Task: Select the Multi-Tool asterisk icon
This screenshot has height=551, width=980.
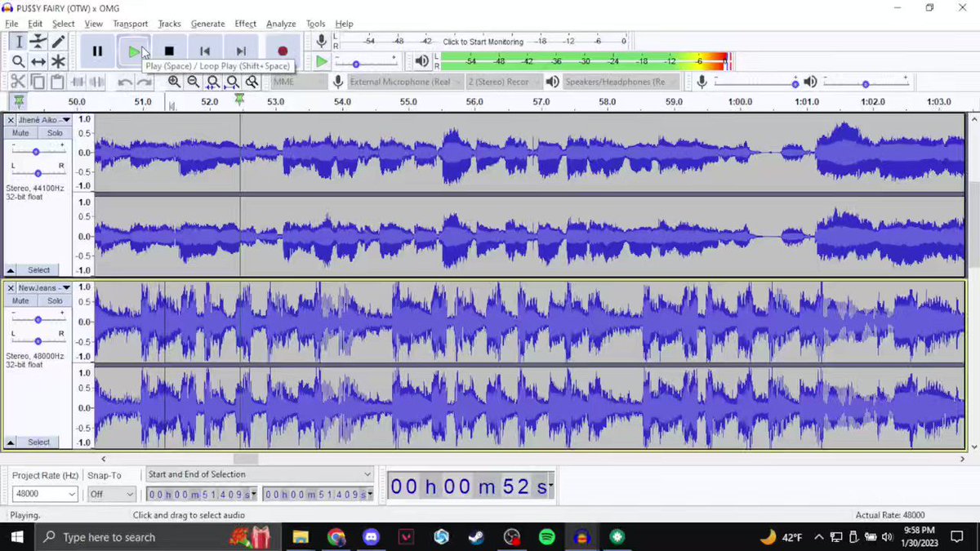Action: (58, 61)
